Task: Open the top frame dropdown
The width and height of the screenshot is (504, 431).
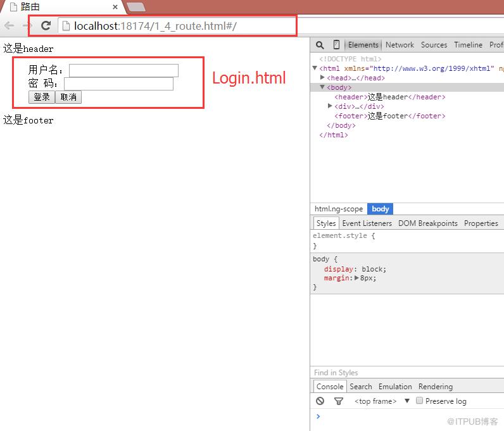Action: (382, 401)
